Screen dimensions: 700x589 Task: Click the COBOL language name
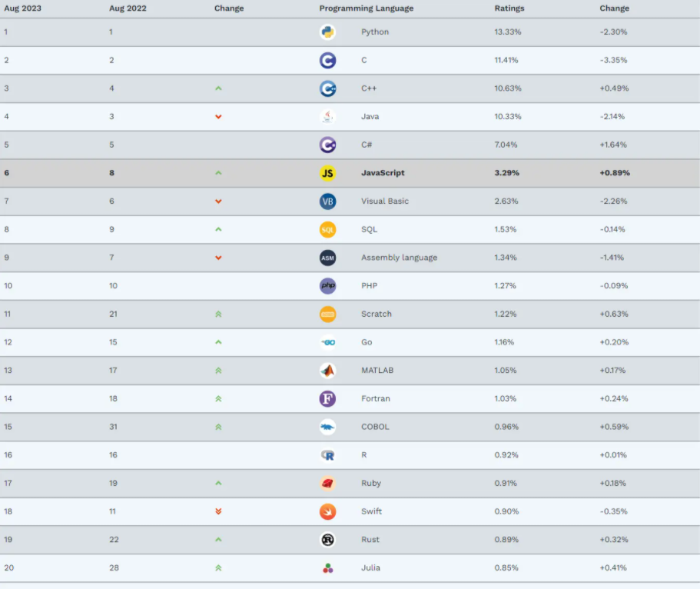[375, 427]
